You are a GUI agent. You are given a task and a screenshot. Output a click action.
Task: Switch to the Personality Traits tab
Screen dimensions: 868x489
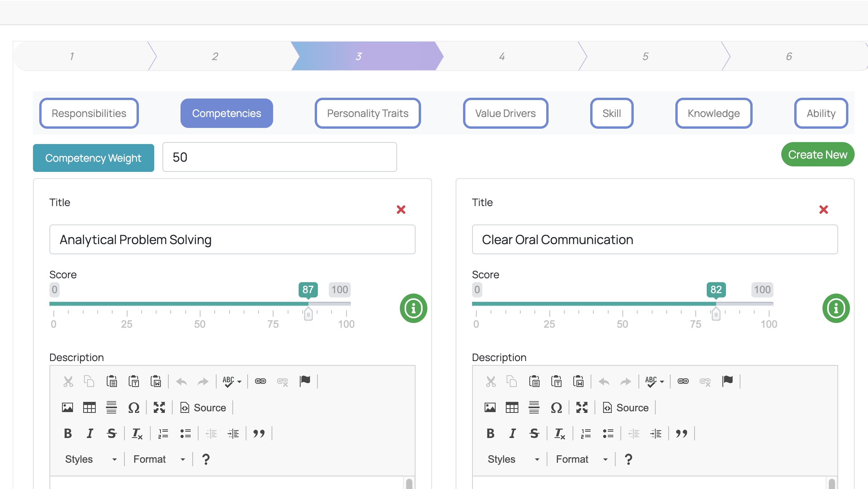(367, 113)
